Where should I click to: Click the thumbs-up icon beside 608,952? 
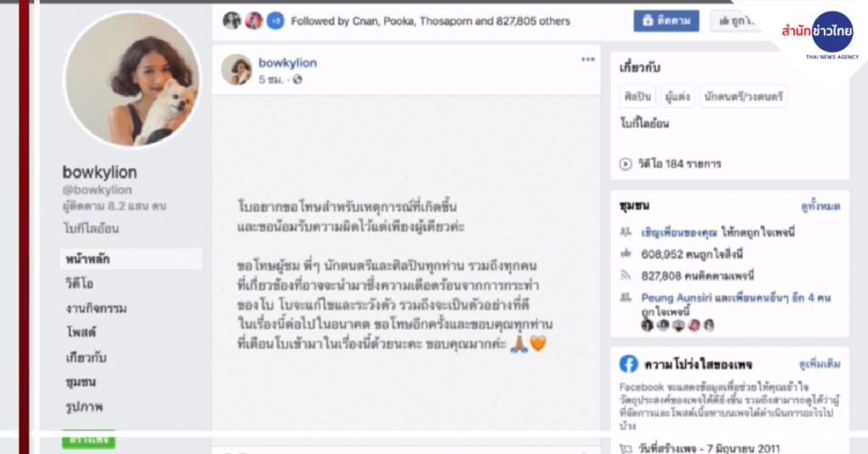click(626, 254)
